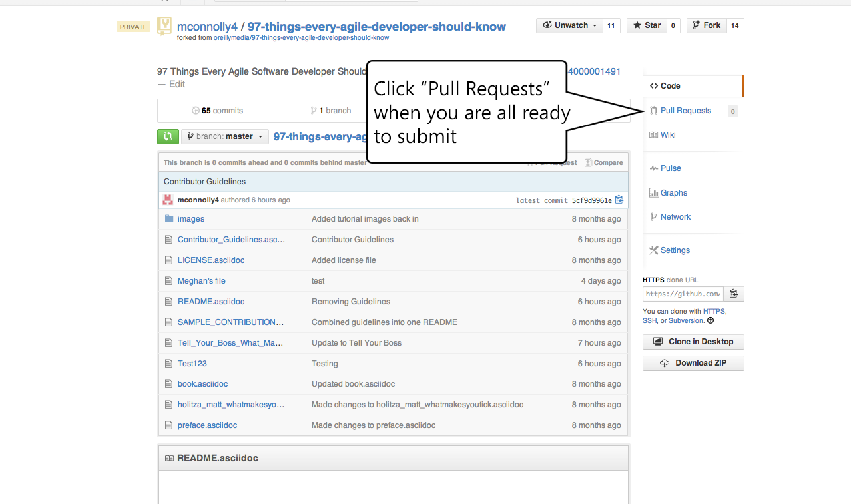The height and width of the screenshot is (504, 851).
Task: Click the mconnolly4 commit author avatar
Action: 168,200
